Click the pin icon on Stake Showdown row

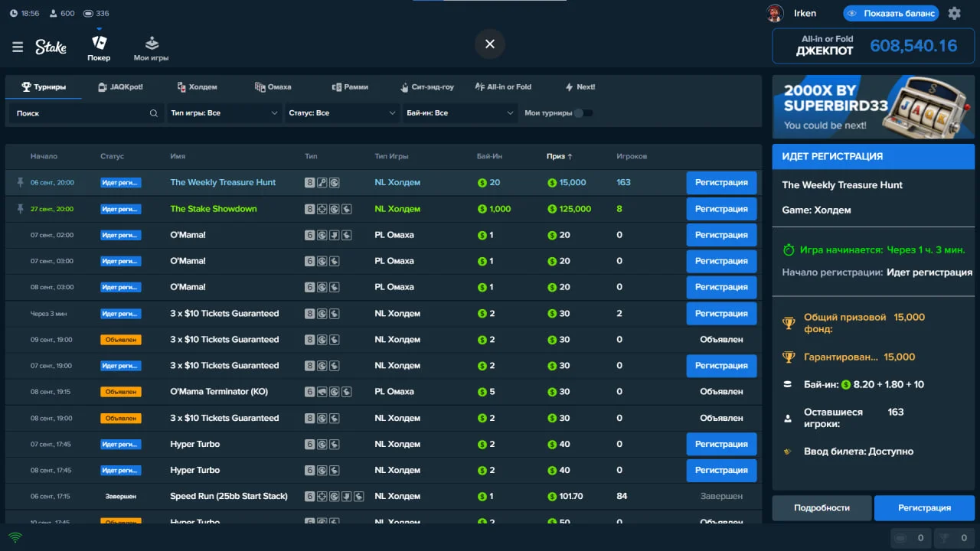pos(21,209)
